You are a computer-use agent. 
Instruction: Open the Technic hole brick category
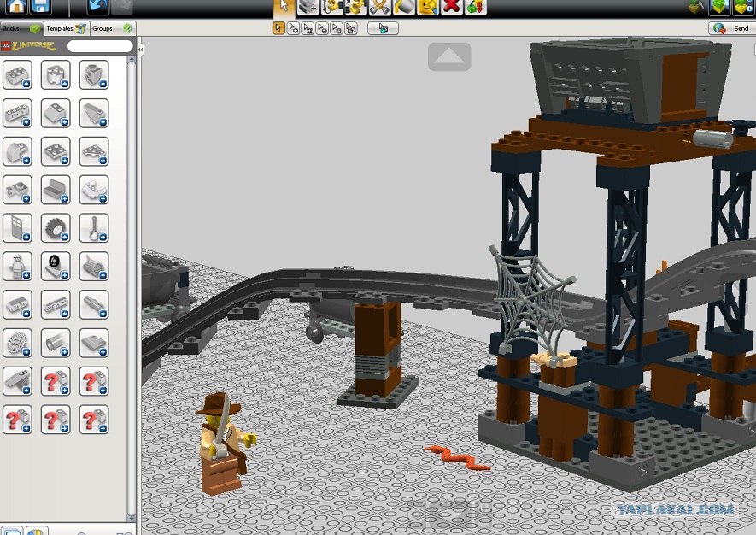pyautogui.click(x=94, y=74)
